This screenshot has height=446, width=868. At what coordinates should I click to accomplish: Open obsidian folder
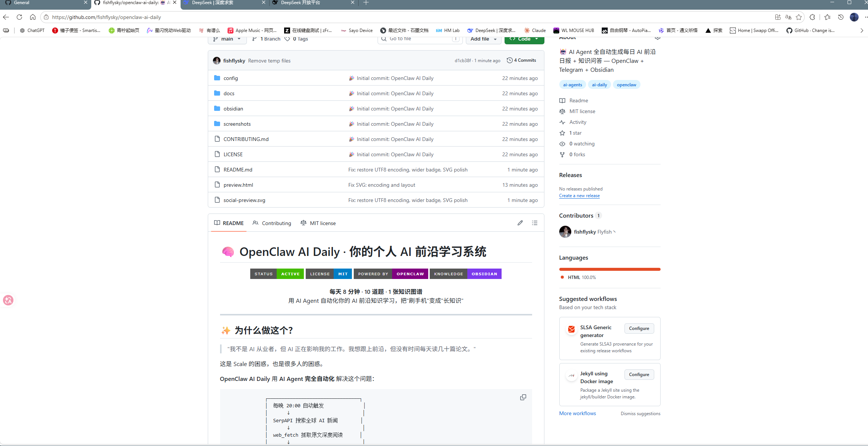point(233,109)
